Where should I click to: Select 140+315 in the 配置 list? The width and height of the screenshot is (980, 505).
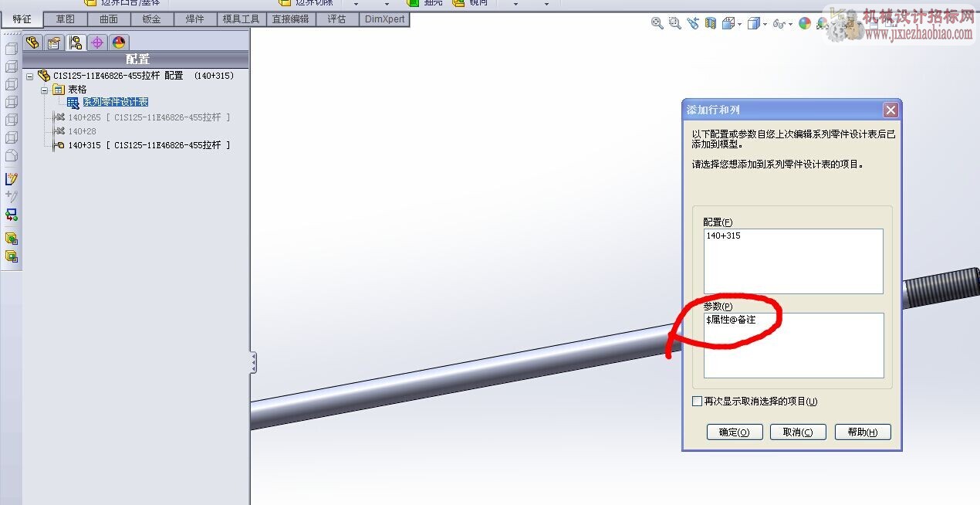[724, 236]
